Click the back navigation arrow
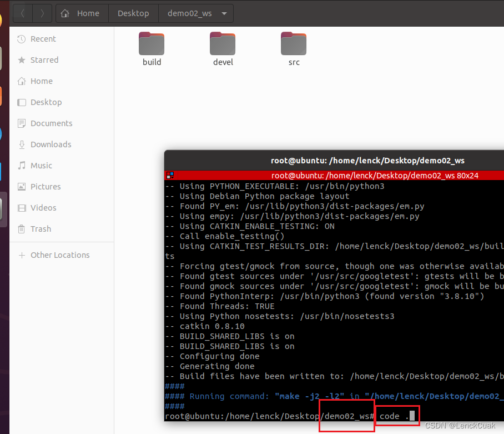This screenshot has width=504, height=434. coord(22,13)
